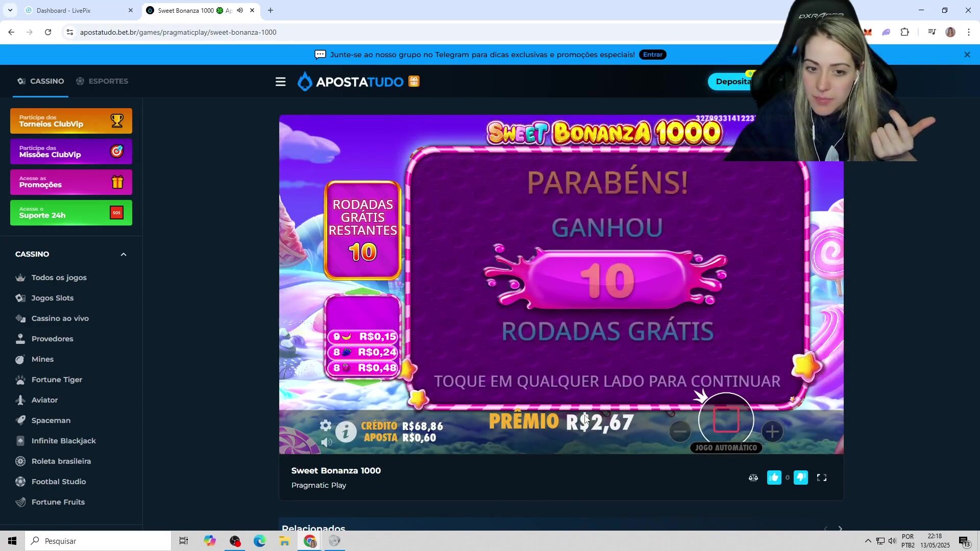View site information icon in address bar
The height and width of the screenshot is (551, 980).
(x=70, y=32)
